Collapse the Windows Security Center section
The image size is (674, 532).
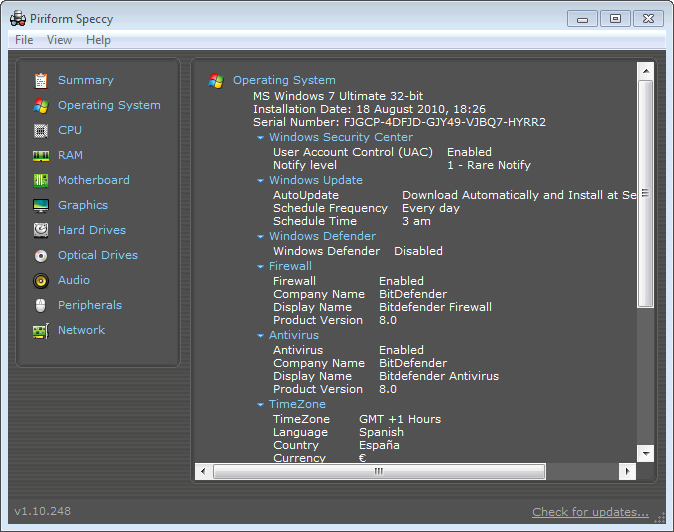point(260,138)
